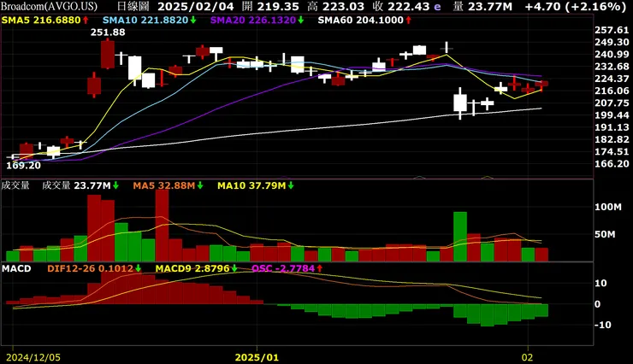Click the 257.61 price axis label
This screenshot has height=364, width=633.
pos(612,30)
